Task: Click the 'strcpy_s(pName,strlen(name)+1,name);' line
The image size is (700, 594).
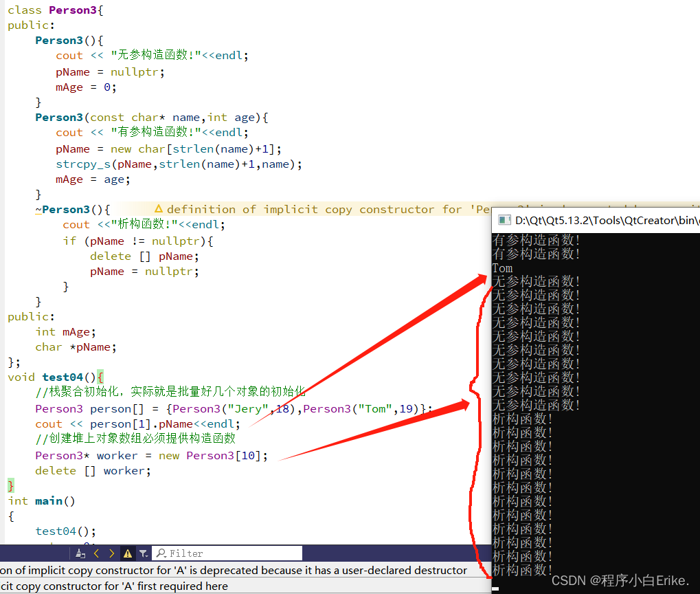Action: click(x=179, y=164)
